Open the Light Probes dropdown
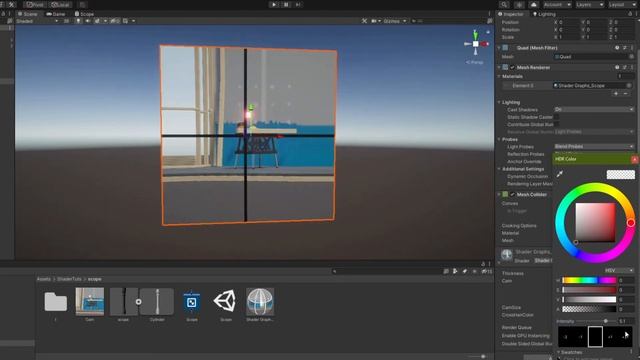 (x=594, y=146)
